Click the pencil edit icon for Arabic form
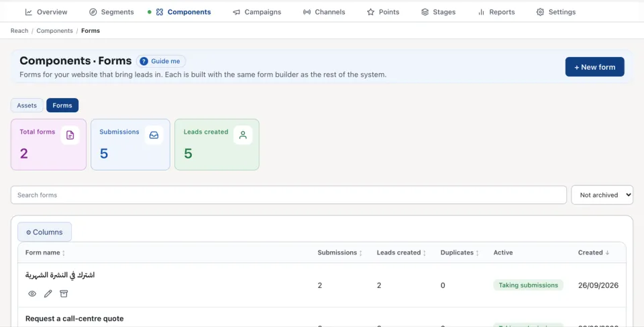Viewport: 644px width, 327px height. [48, 293]
